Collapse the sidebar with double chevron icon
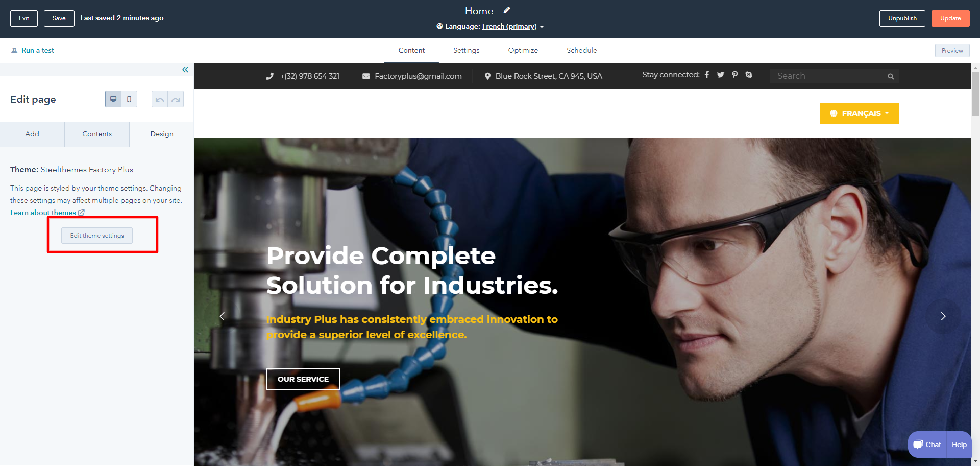The image size is (980, 466). 185,69
